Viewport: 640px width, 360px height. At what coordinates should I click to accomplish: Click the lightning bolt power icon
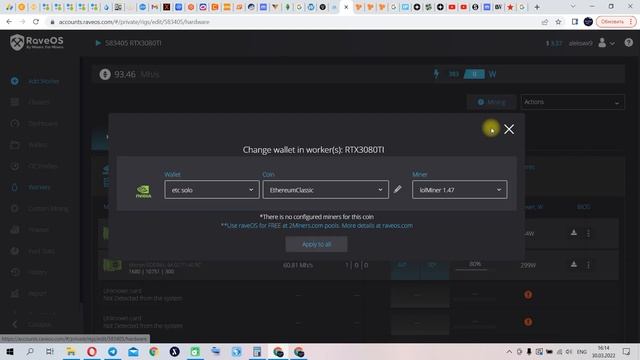pyautogui.click(x=436, y=74)
